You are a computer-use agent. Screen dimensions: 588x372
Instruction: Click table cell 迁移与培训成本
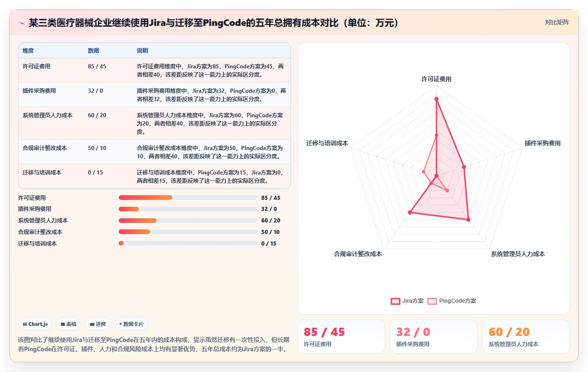tap(42, 173)
